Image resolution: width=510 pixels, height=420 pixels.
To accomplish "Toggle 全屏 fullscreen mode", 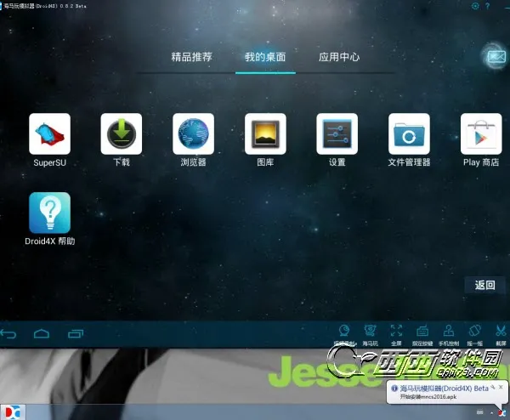I will tap(396, 335).
